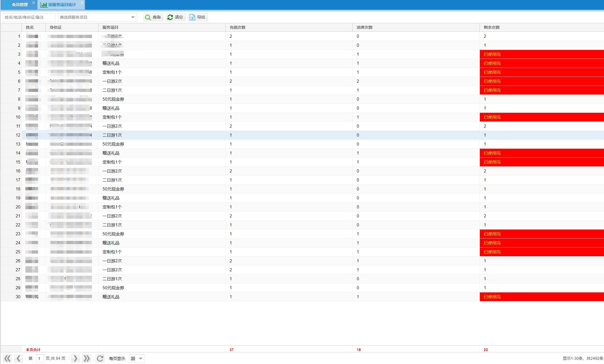Click the pagination refresh icon
The width and height of the screenshot is (604, 364).
[100, 358]
